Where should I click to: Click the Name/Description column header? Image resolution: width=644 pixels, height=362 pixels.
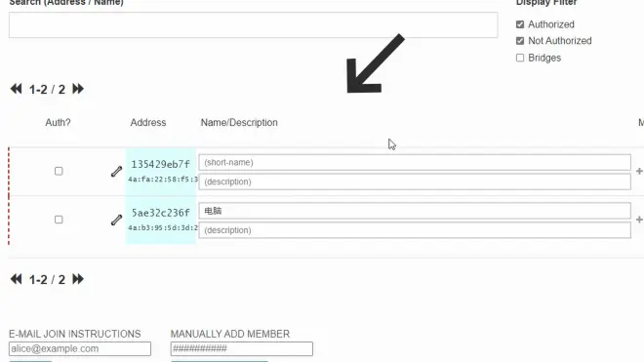[x=239, y=122]
